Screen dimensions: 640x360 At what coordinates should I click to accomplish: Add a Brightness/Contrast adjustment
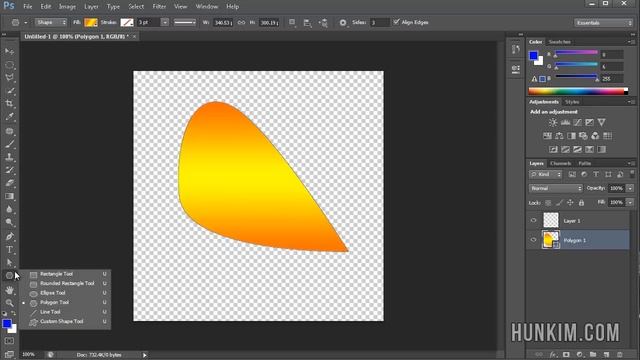(553, 122)
